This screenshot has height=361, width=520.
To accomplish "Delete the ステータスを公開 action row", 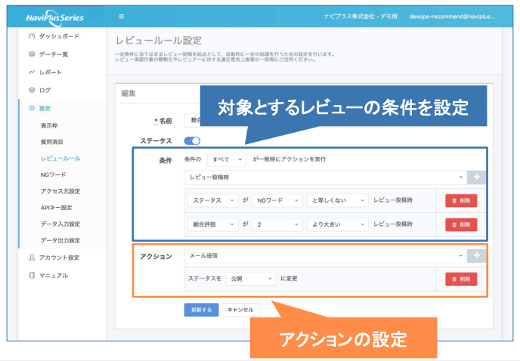I will tap(461, 279).
